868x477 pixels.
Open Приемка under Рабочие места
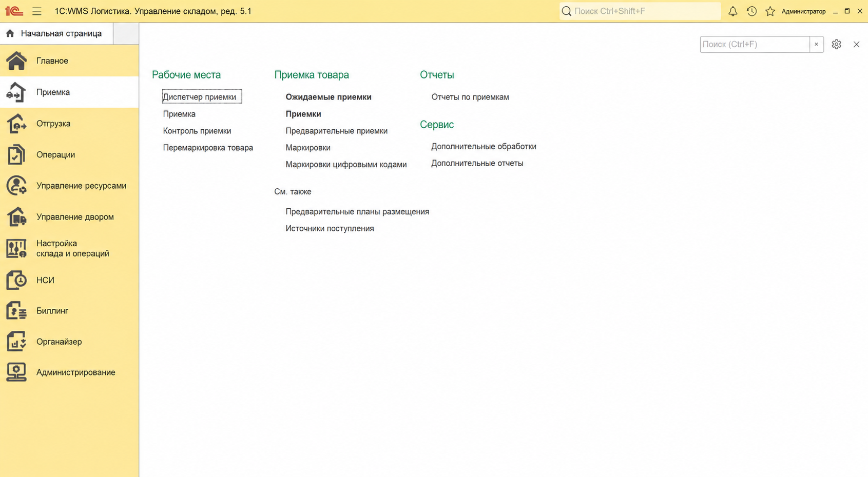click(x=179, y=114)
